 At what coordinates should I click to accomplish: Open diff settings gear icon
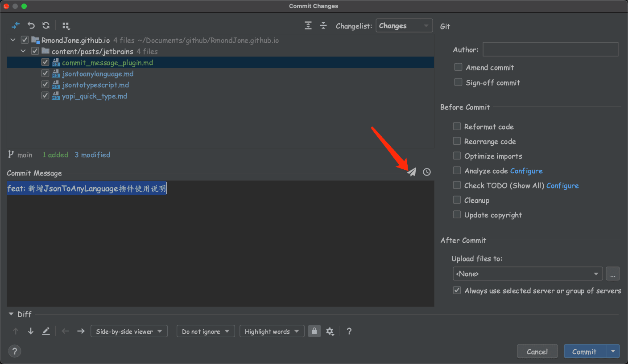330,331
